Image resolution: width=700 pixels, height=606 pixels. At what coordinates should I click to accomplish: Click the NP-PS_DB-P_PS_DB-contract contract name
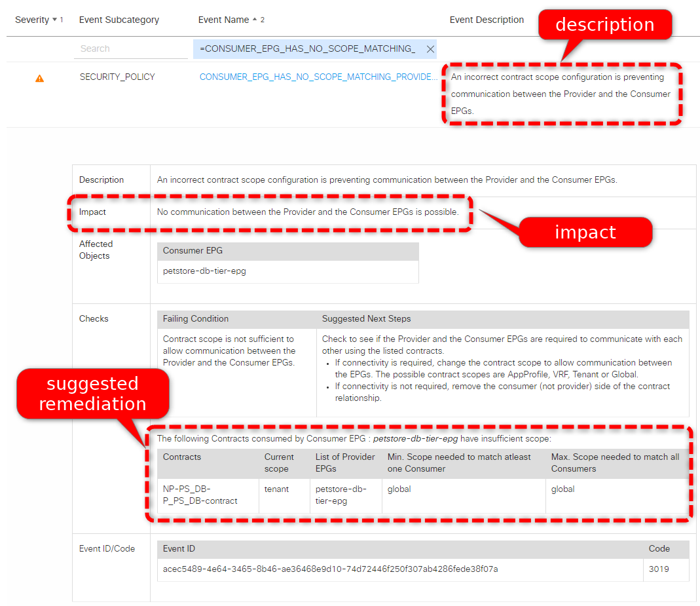coord(200,495)
